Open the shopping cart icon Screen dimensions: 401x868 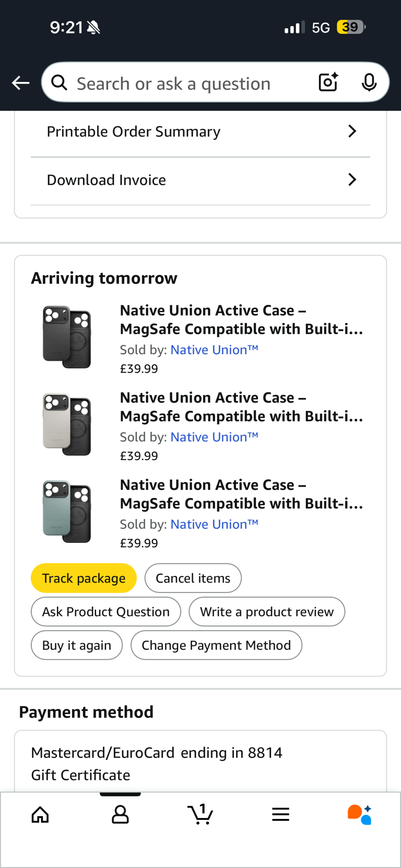pos(200,815)
